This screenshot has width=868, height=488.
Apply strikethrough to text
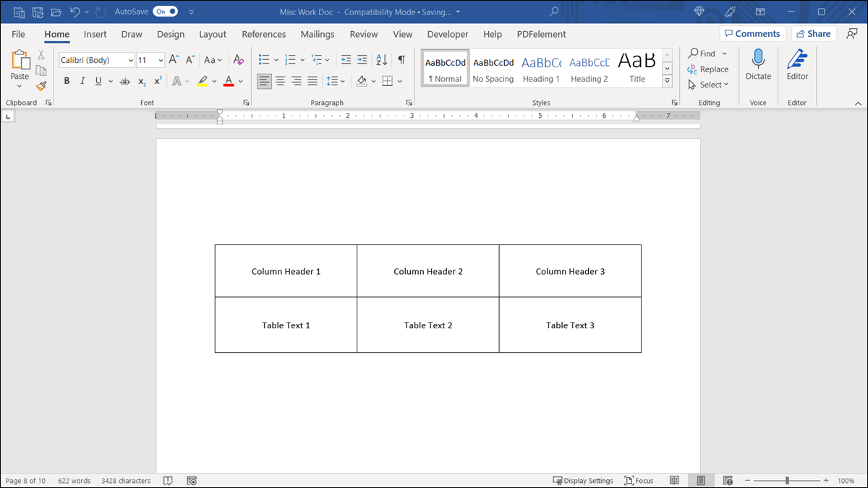tap(124, 81)
